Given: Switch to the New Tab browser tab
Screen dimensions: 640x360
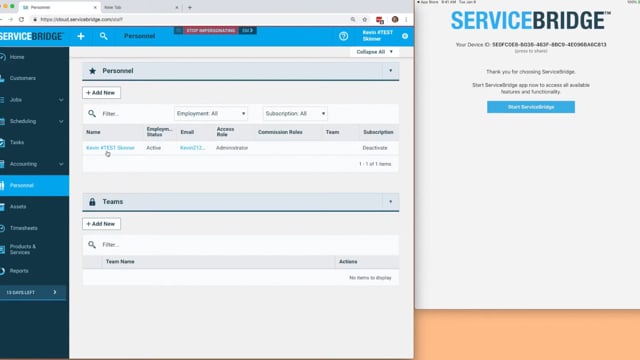Looking at the screenshot, I should point(140,7).
